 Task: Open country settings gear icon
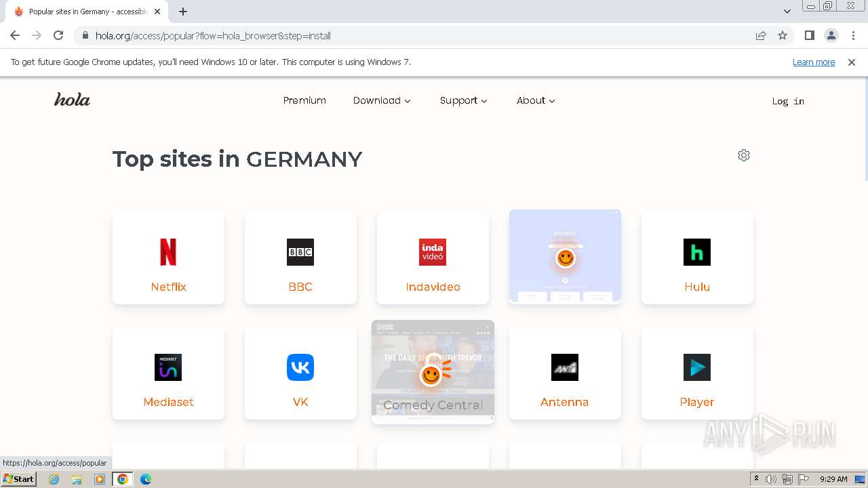(744, 155)
